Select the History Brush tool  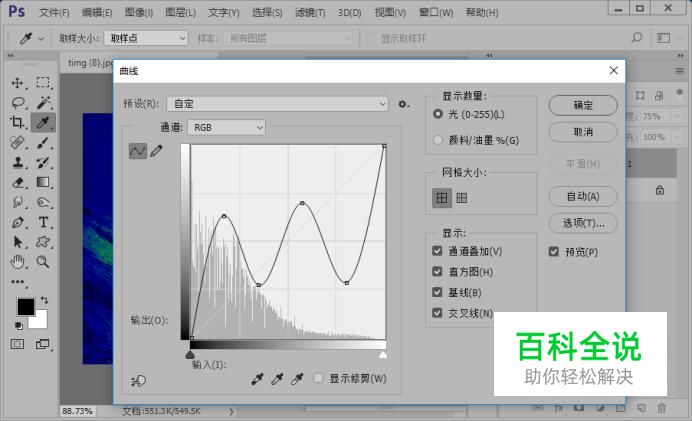43,162
